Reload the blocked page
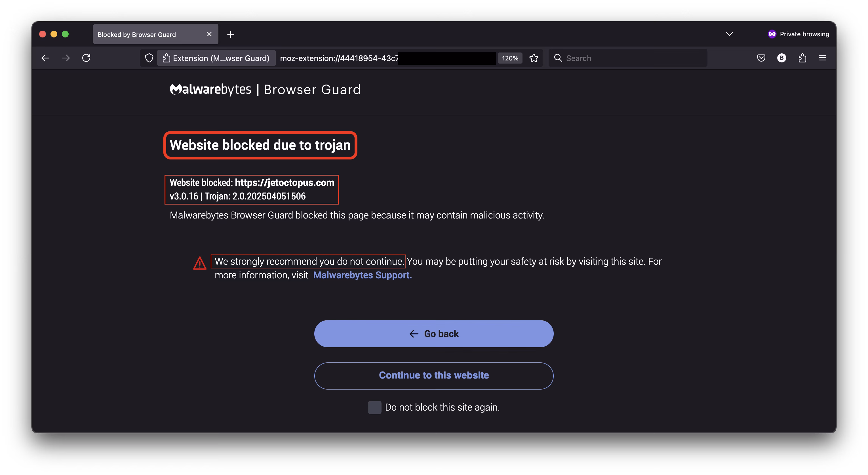The image size is (868, 475). [x=87, y=58]
